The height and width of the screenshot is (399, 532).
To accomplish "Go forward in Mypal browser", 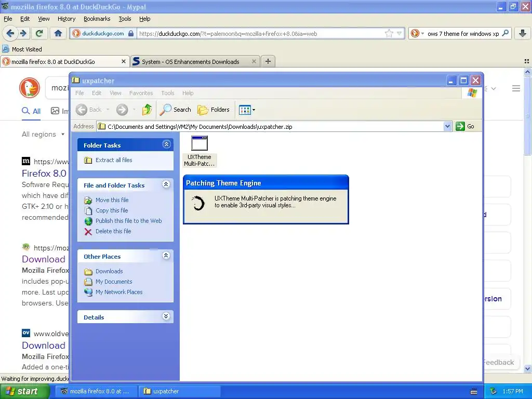I will (23, 33).
